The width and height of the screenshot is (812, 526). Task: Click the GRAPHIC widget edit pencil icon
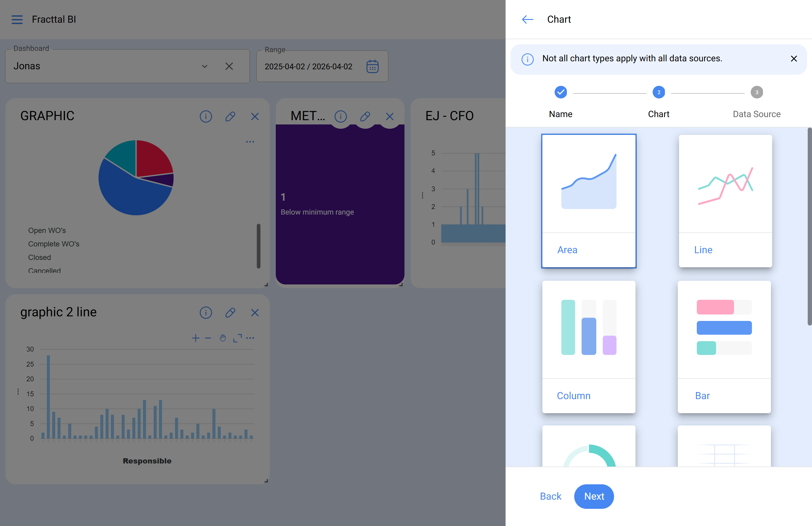(230, 116)
